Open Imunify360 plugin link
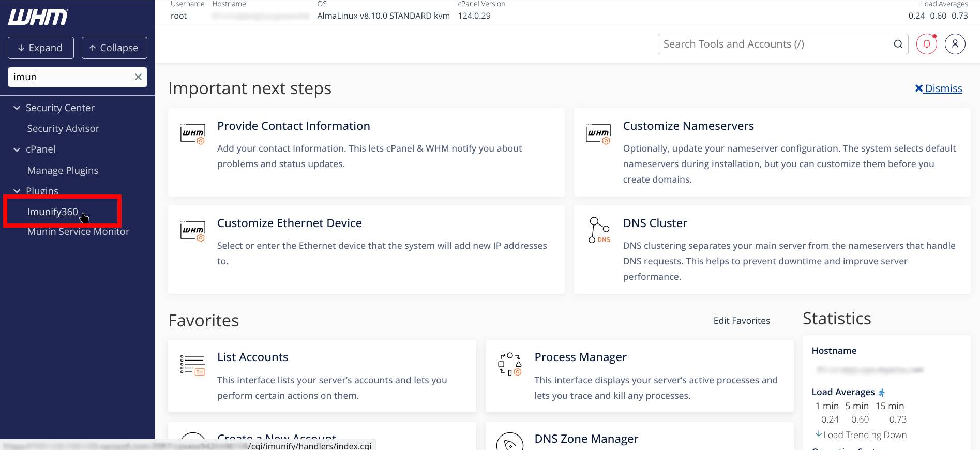The width and height of the screenshot is (980, 450). pyautogui.click(x=52, y=212)
